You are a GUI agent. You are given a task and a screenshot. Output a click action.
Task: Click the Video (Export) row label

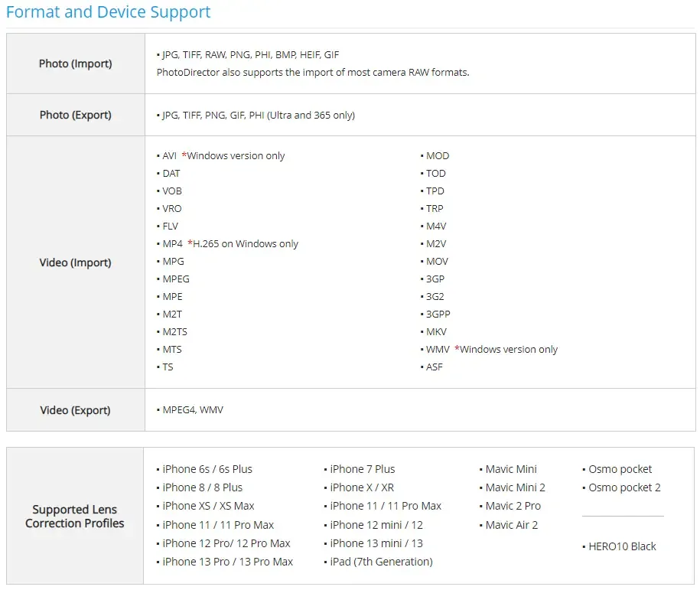pos(75,410)
